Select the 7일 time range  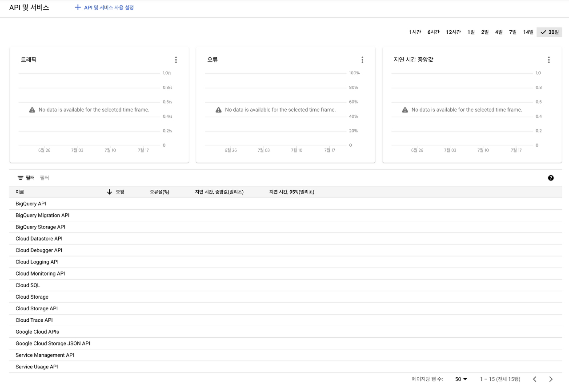[513, 32]
